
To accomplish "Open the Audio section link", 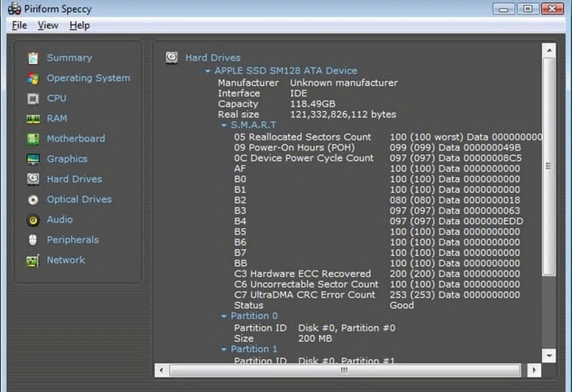I will coord(60,220).
